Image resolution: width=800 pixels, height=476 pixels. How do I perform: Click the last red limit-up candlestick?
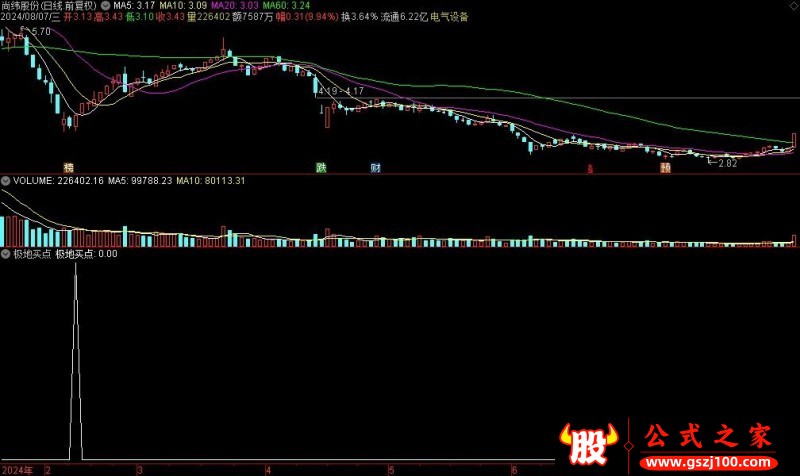point(794,140)
